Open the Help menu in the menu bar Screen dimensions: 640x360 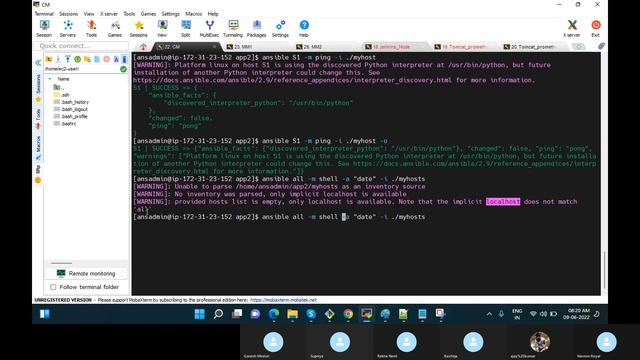(213, 14)
